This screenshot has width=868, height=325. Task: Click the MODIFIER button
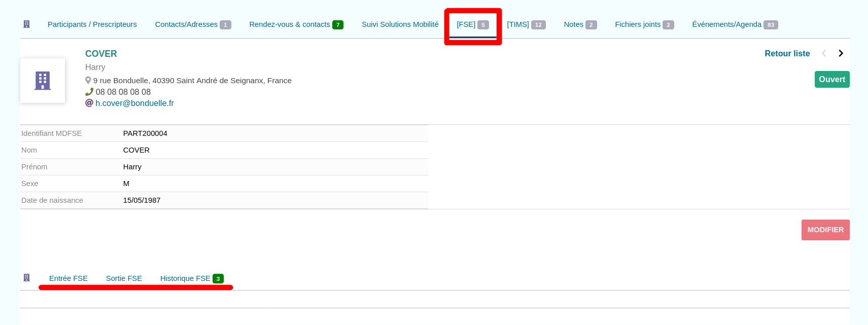[825, 230]
